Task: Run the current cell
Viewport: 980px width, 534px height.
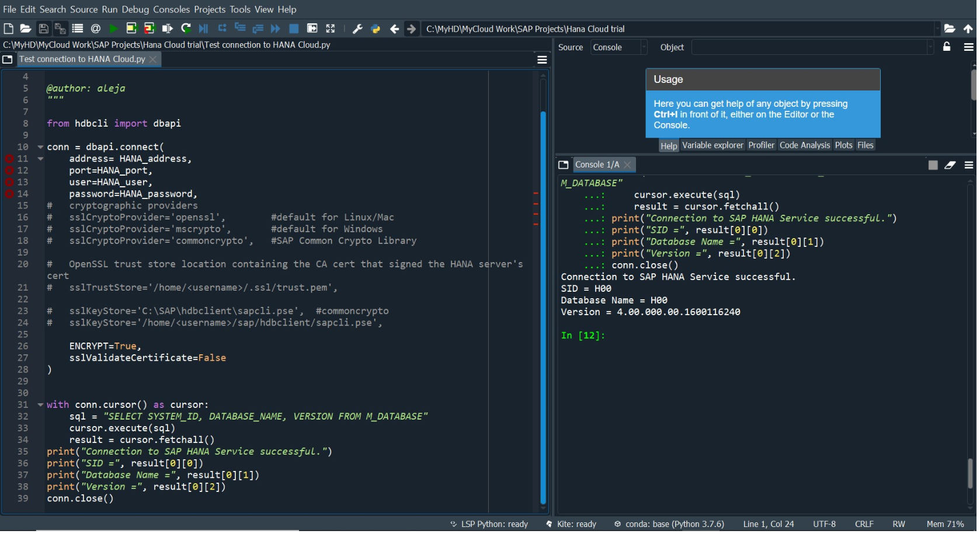Action: (131, 29)
